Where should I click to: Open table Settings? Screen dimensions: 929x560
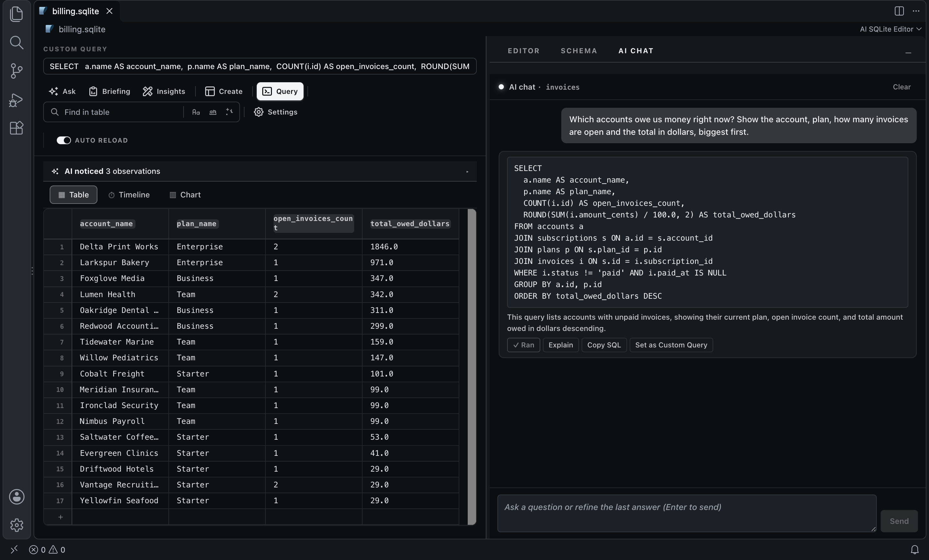[x=275, y=112]
